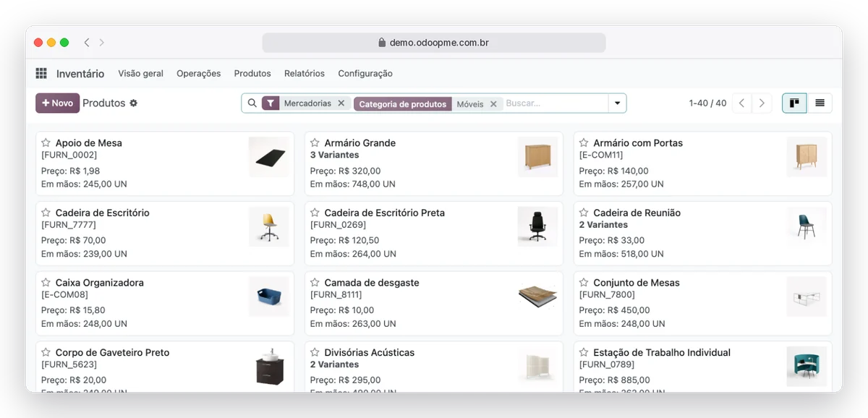Star the Armário Grande product
The height and width of the screenshot is (418, 868).
pos(315,142)
